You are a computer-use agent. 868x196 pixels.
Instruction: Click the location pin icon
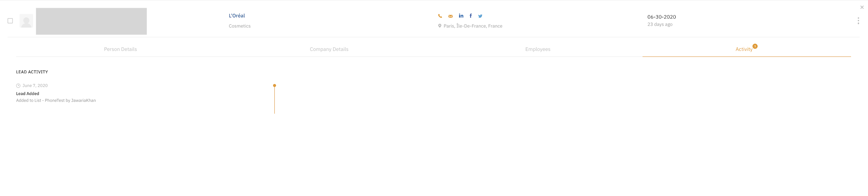tap(440, 26)
